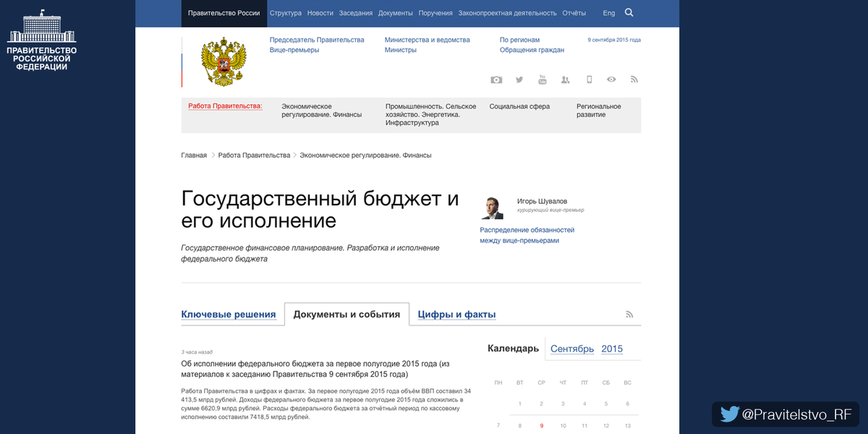Select calendar day 10
Image resolution: width=868 pixels, height=434 pixels.
coord(563,426)
